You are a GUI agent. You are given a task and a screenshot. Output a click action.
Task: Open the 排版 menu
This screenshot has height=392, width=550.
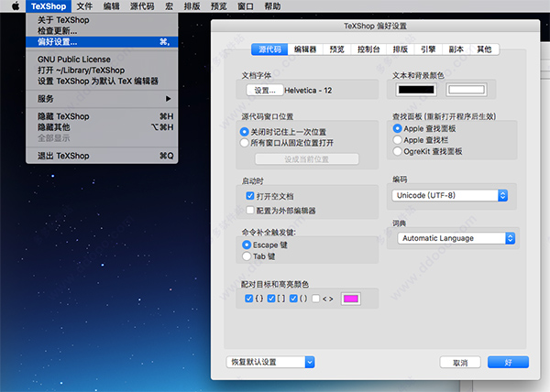pyautogui.click(x=192, y=6)
